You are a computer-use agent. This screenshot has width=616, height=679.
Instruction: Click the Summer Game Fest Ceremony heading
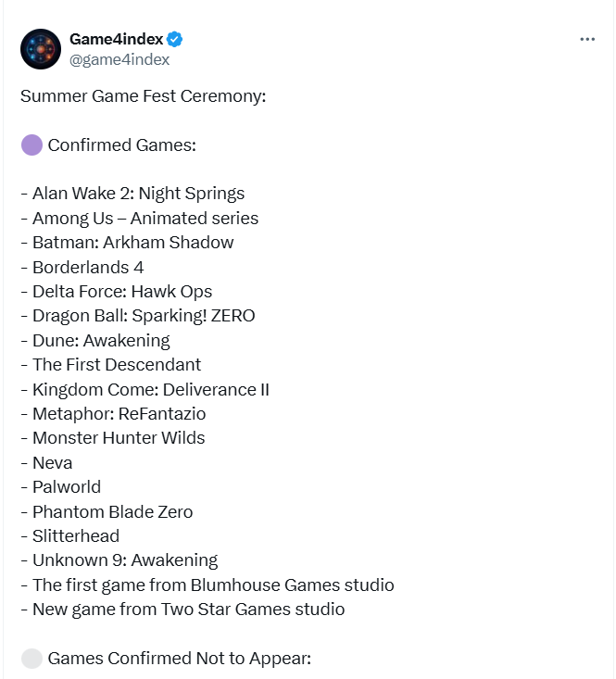144,96
